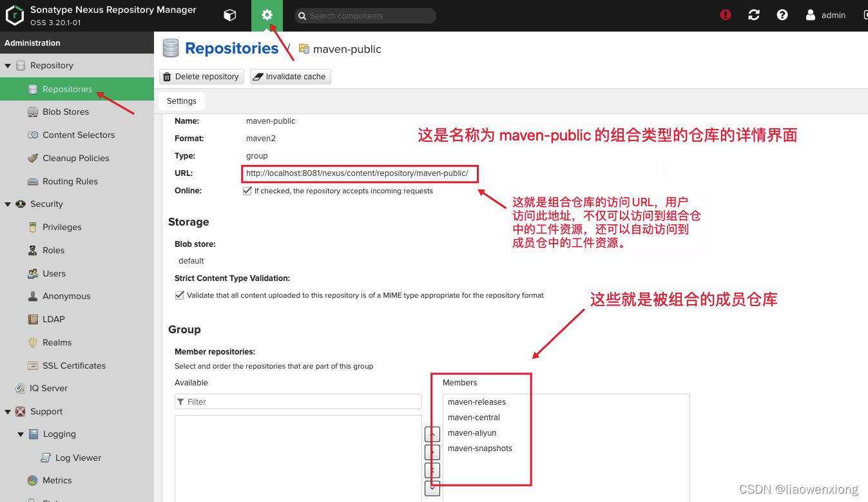Open Content Selectors page
This screenshot has height=502, width=868.
click(77, 135)
